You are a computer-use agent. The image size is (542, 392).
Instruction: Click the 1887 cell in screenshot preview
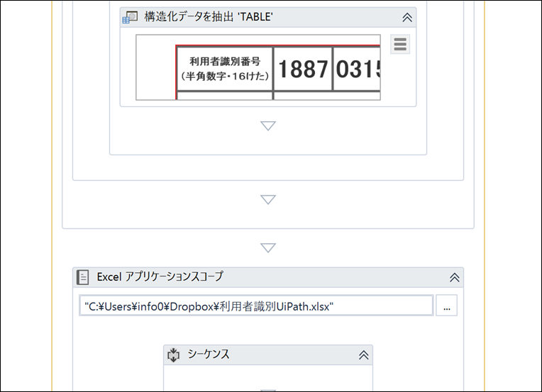[303, 69]
